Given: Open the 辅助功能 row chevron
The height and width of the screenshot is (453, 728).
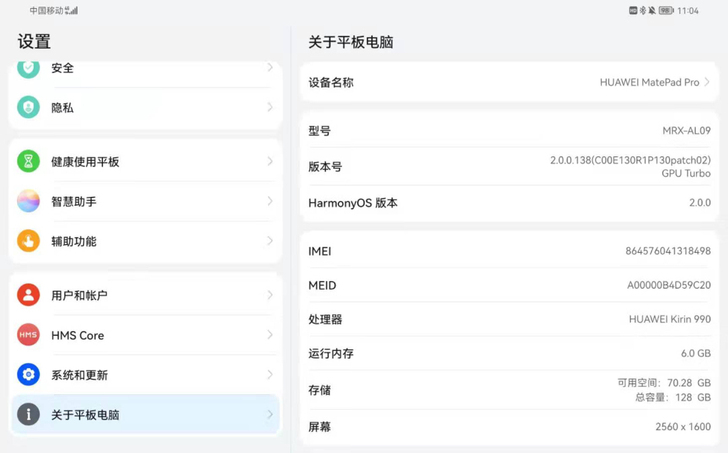Looking at the screenshot, I should pyautogui.click(x=270, y=241).
